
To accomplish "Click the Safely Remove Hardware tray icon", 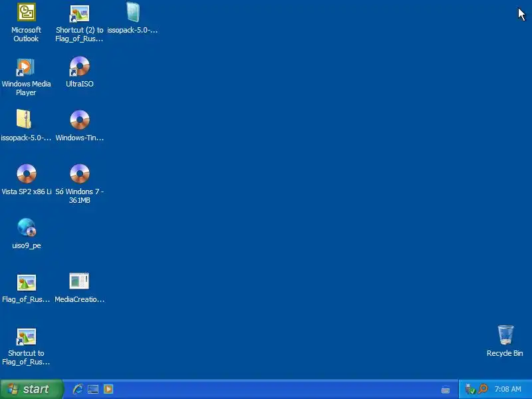I will tap(470, 389).
